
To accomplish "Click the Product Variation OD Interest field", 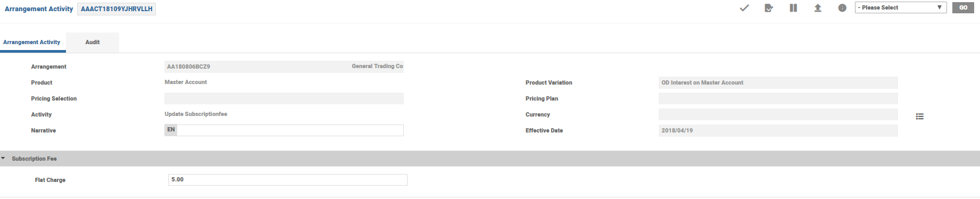I will (x=778, y=82).
